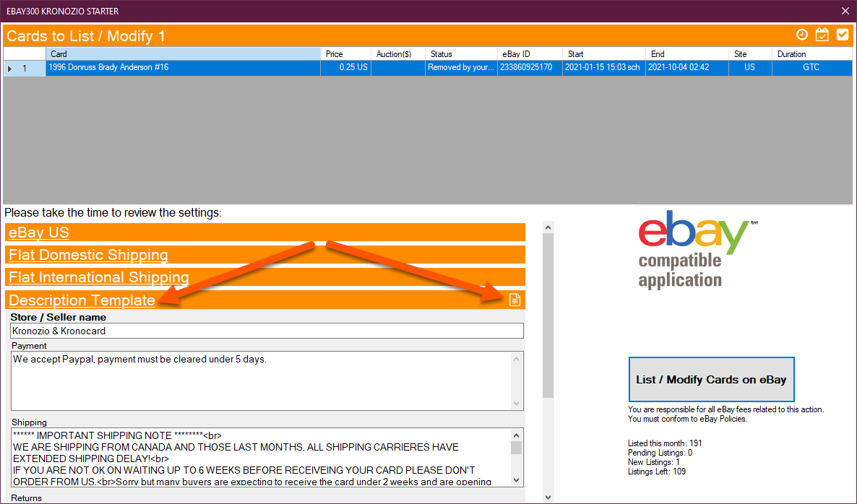Toggle the checkmark icon in orange header
This screenshot has width=857, height=504.
(843, 35)
